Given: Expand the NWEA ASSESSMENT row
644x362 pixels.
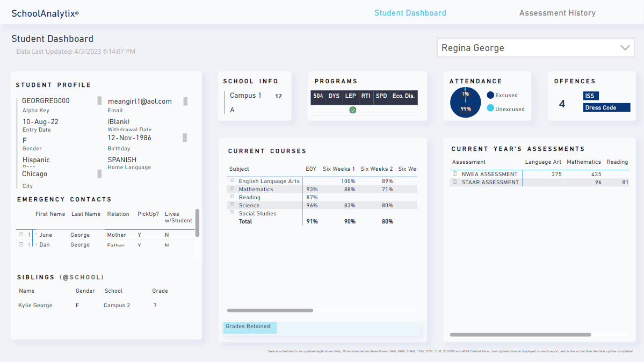Looking at the screenshot, I should pos(454,173).
